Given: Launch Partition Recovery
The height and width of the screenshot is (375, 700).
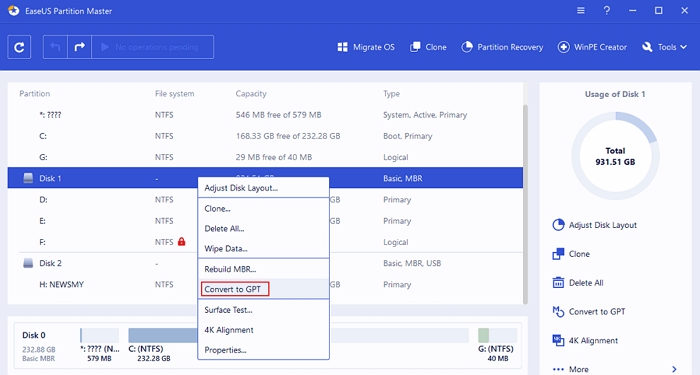Looking at the screenshot, I should coord(502,47).
